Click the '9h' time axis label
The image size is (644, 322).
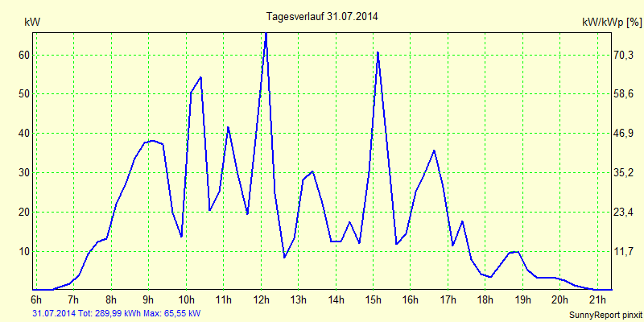(149, 299)
